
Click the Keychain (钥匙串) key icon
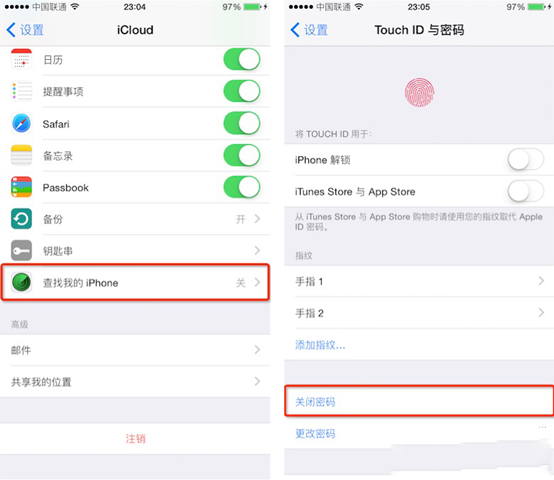(22, 250)
